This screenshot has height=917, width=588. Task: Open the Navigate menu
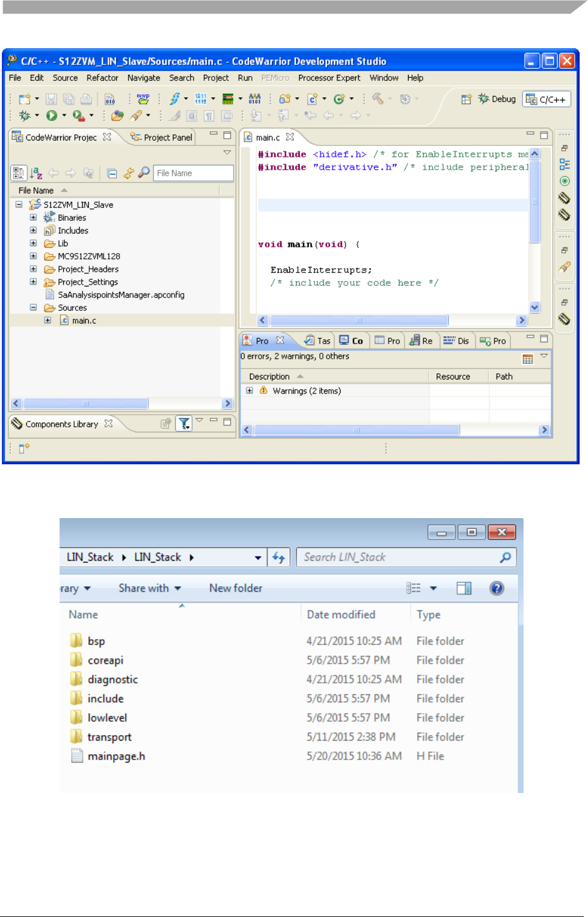point(144,78)
